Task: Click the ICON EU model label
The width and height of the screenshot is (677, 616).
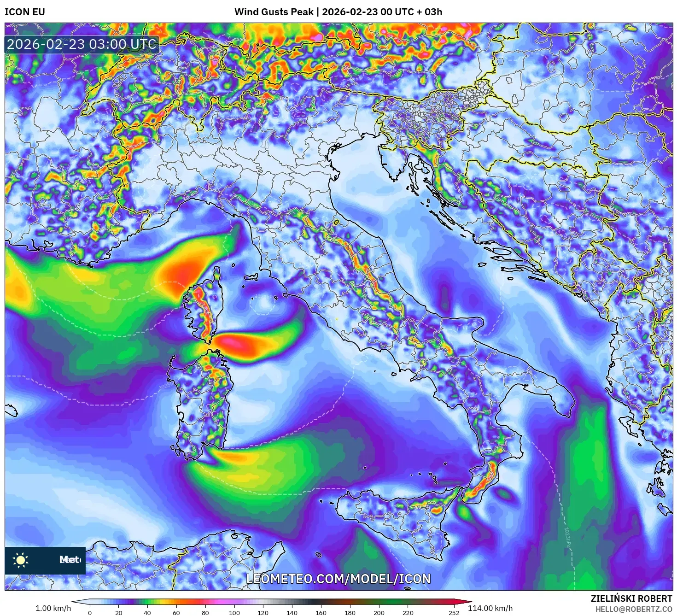Action: pyautogui.click(x=25, y=12)
